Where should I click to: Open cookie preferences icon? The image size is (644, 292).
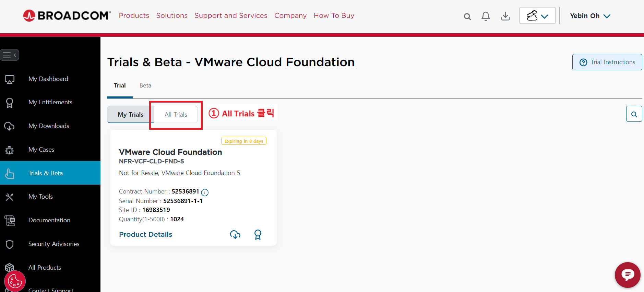pos(15,281)
